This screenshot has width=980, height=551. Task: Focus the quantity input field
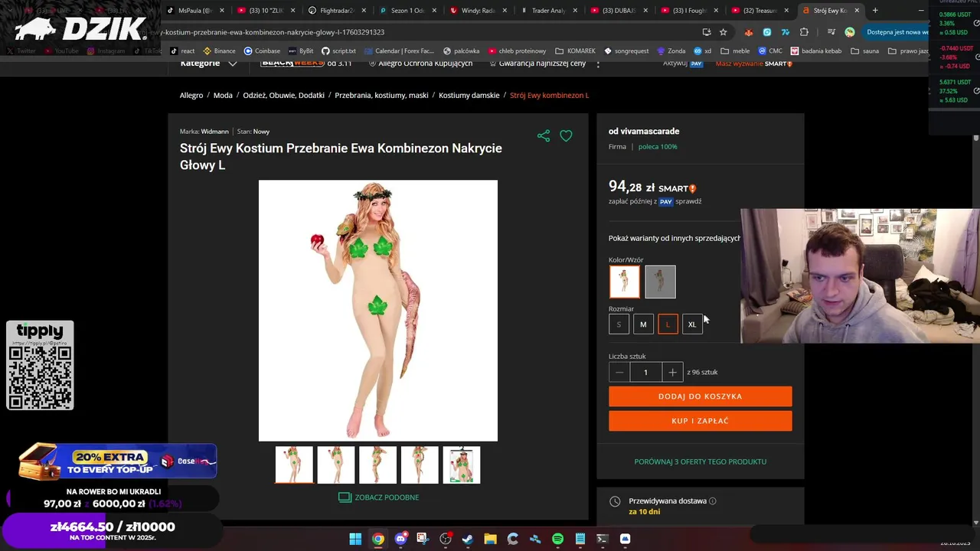click(645, 372)
